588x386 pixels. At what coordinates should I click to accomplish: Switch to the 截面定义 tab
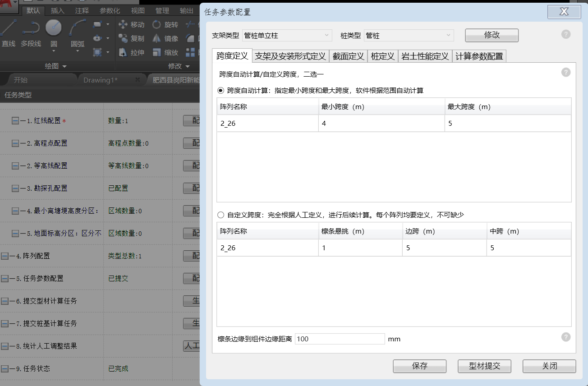point(348,56)
